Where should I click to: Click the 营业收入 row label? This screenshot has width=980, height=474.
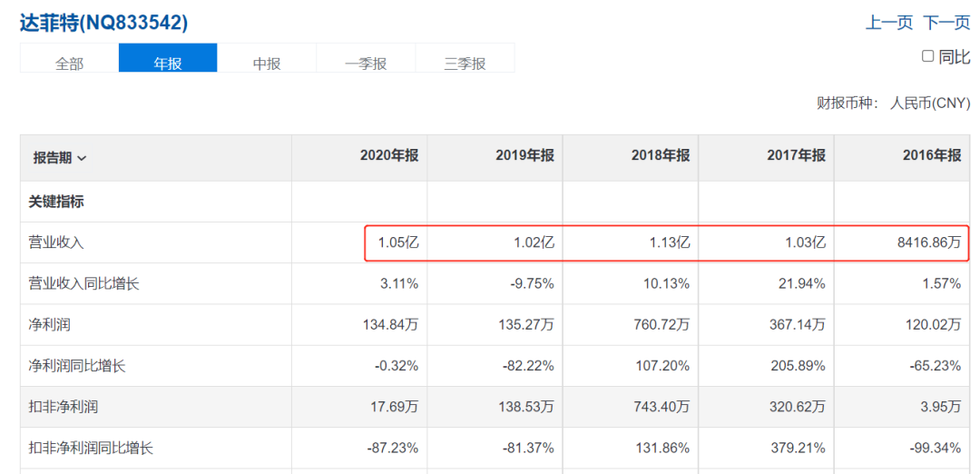56,243
